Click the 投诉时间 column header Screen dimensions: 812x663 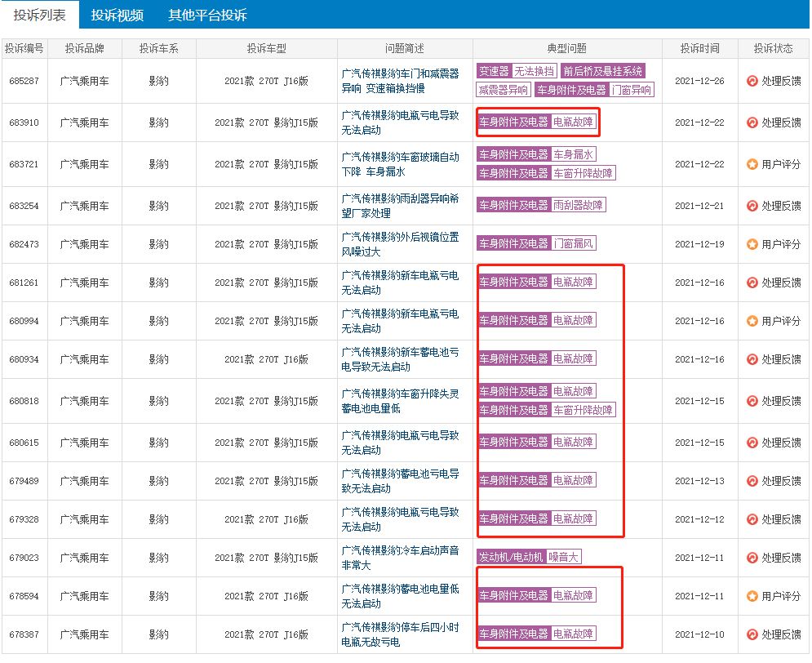699,49
